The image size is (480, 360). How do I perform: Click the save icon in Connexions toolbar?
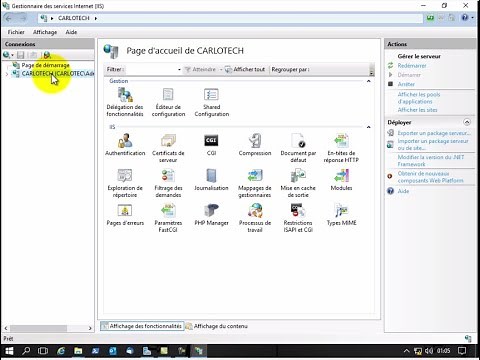[21, 55]
